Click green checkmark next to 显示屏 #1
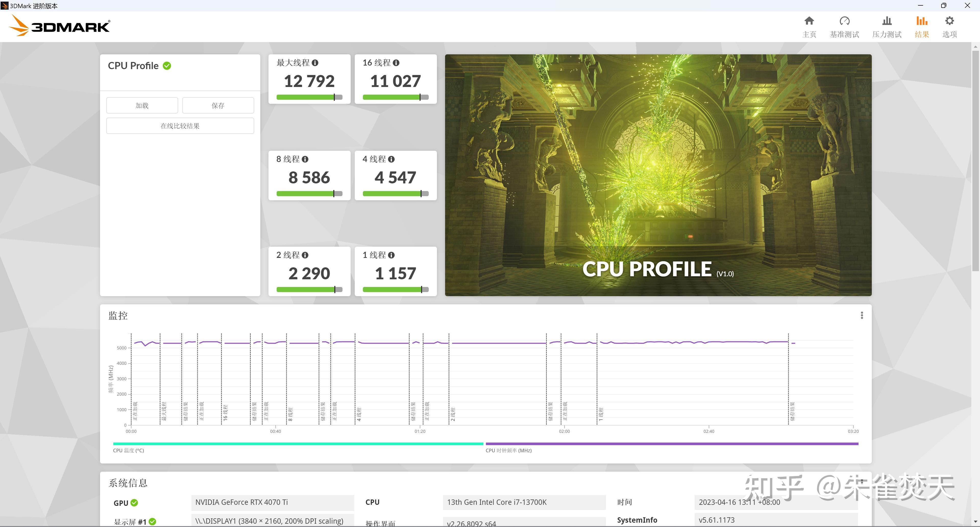This screenshot has height=527, width=980. pyautogui.click(x=153, y=522)
